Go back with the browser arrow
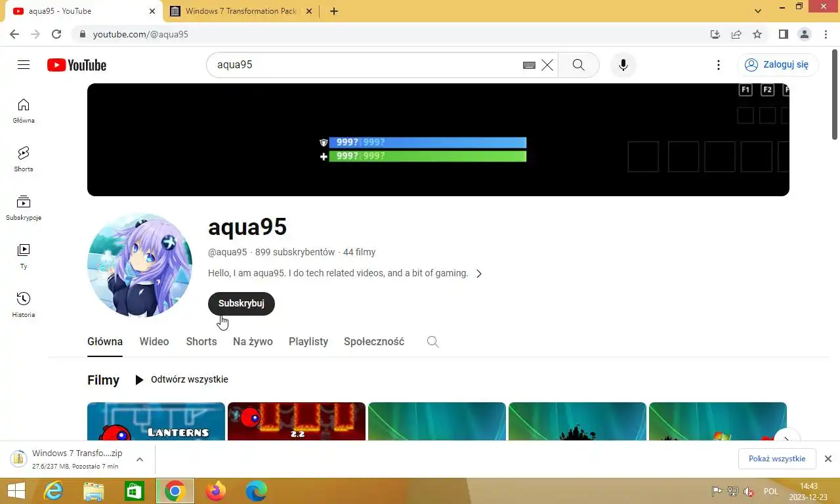Image resolution: width=840 pixels, height=504 pixels. (x=14, y=34)
